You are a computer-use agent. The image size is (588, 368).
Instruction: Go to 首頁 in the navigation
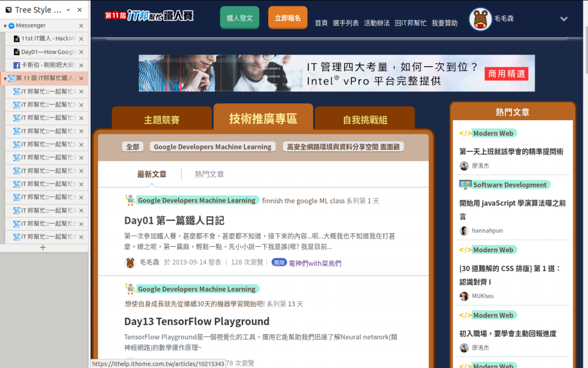pos(321,23)
